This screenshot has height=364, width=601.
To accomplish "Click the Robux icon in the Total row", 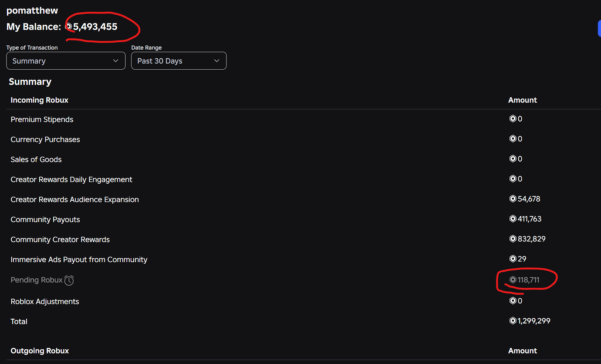I will tap(513, 321).
